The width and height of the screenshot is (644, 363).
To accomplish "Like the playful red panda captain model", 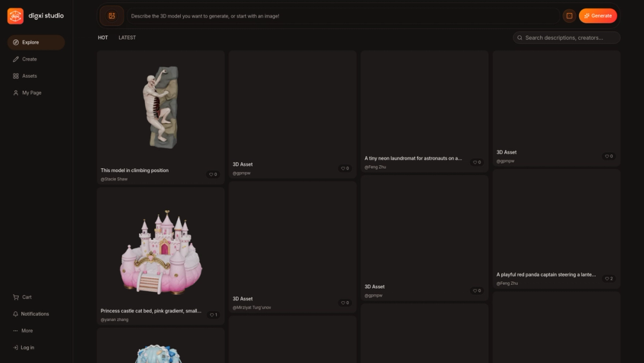I will point(609,279).
